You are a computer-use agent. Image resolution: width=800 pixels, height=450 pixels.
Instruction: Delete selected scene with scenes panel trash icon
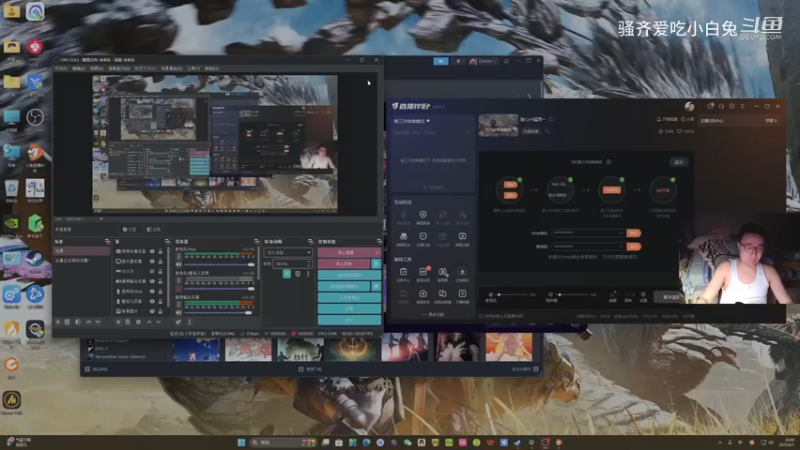[67, 322]
